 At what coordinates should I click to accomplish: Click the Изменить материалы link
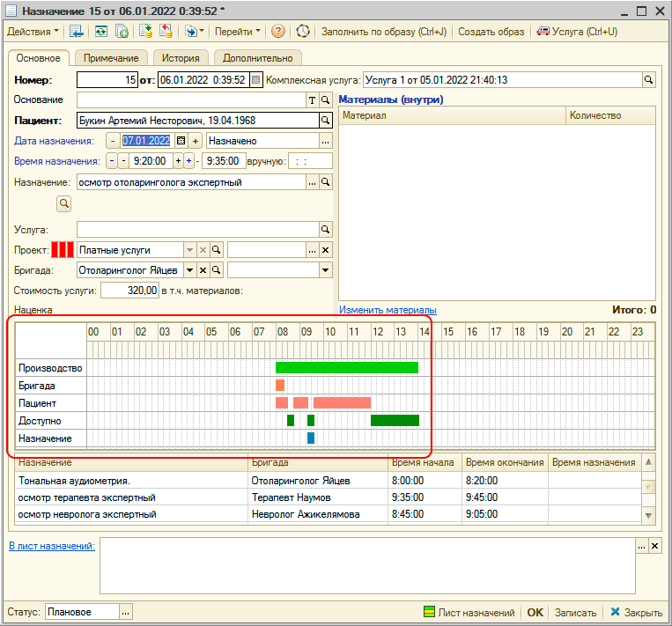[x=388, y=310]
